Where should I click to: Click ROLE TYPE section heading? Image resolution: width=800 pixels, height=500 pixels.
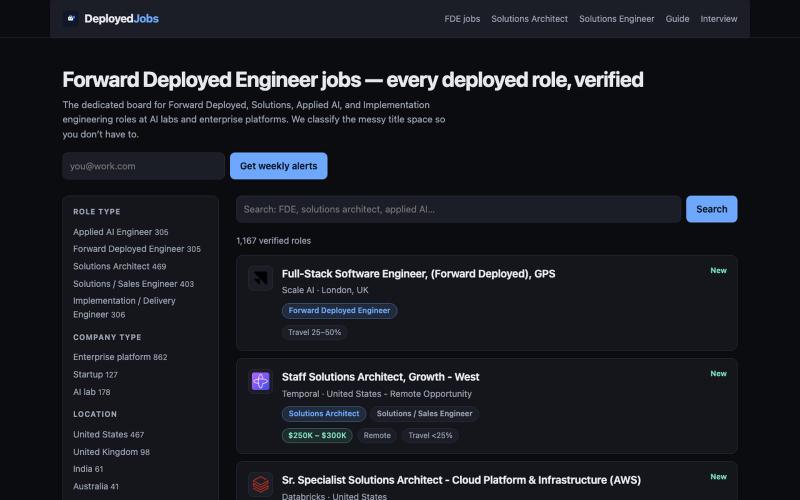pyautogui.click(x=97, y=212)
